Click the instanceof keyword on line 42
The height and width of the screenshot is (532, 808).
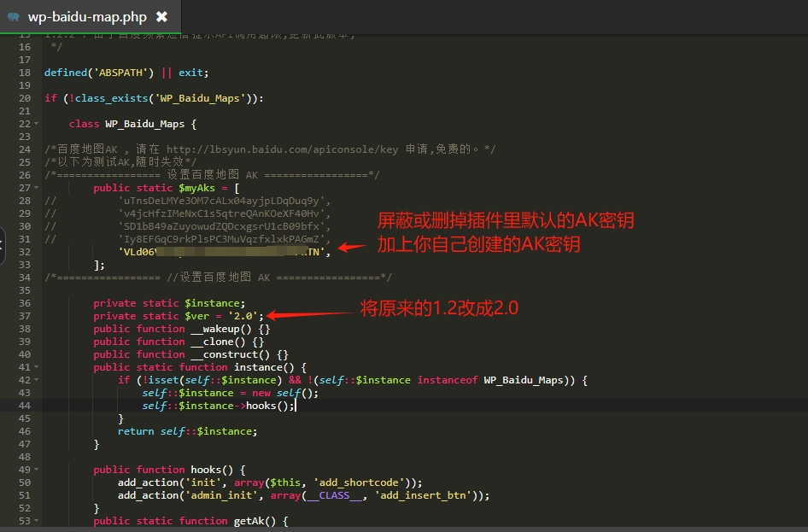pos(448,379)
